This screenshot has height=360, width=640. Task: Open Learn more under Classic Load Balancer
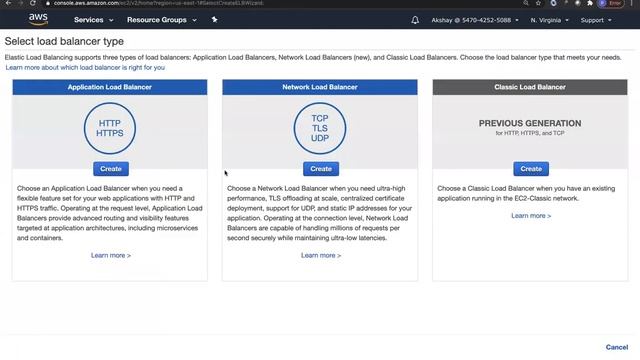531,216
